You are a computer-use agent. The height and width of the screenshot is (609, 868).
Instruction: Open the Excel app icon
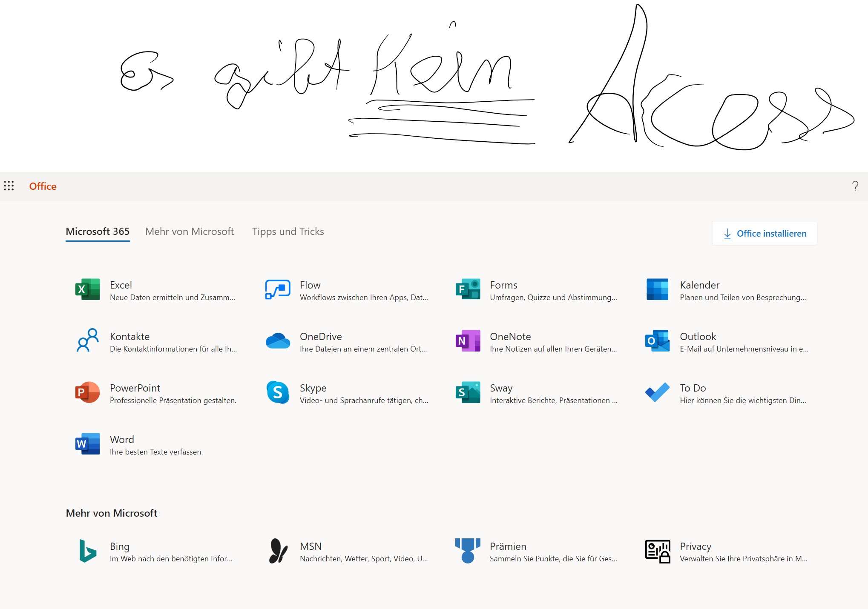(x=88, y=289)
